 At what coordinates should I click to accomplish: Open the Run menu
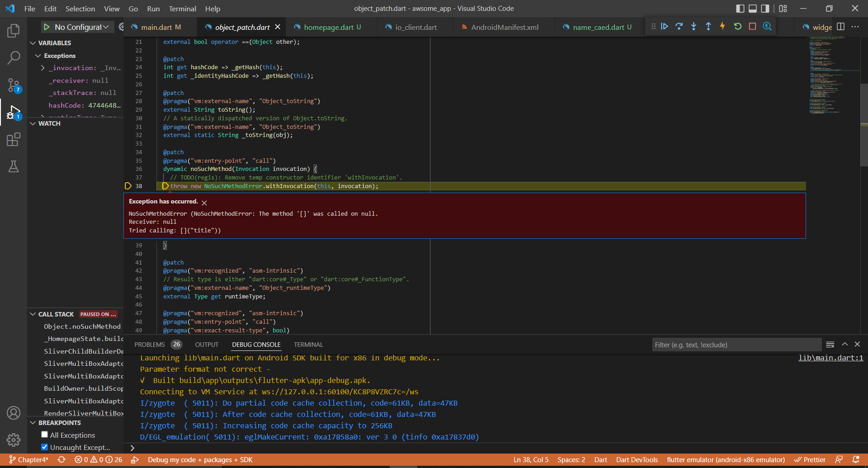click(153, 9)
